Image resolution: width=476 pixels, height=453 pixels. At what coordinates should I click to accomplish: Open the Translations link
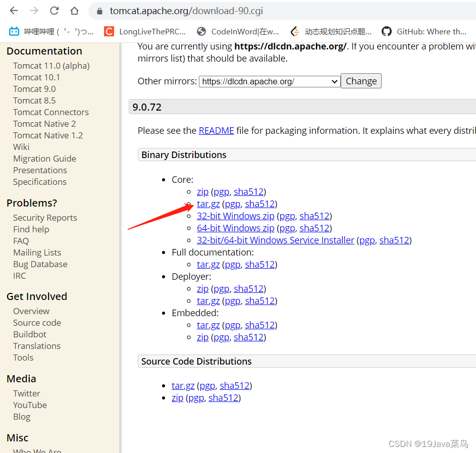click(x=37, y=346)
